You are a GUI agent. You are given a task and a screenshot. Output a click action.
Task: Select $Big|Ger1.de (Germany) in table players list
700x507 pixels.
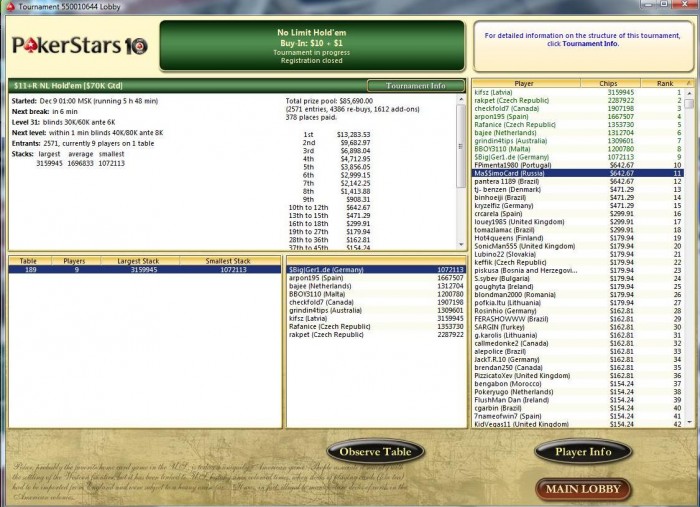376,270
